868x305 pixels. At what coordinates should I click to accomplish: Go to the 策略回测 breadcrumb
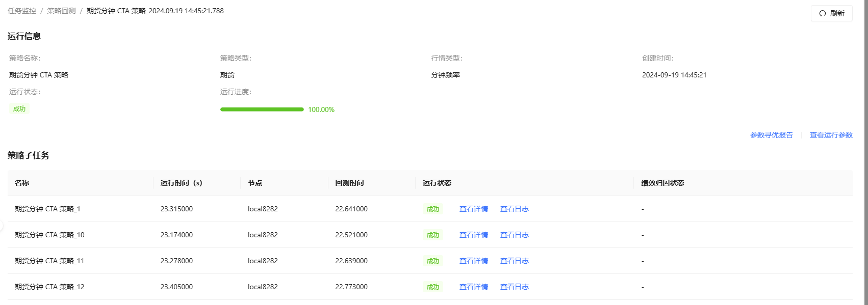point(61,11)
